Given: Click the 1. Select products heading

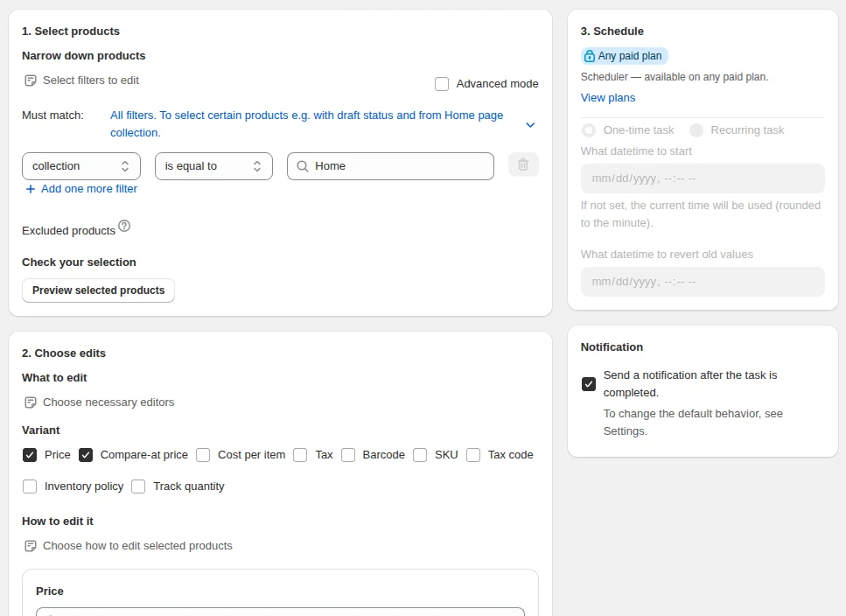Looking at the screenshot, I should tap(71, 31).
